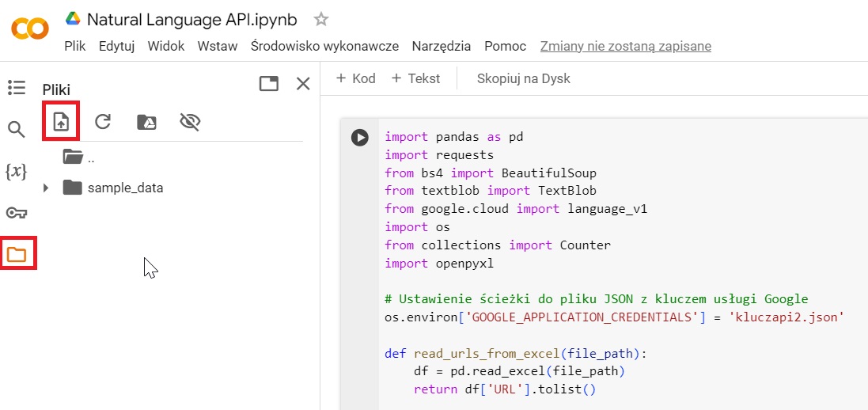This screenshot has height=410, width=868.
Task: Open the Files folder sidebar icon
Action: pos(17,255)
